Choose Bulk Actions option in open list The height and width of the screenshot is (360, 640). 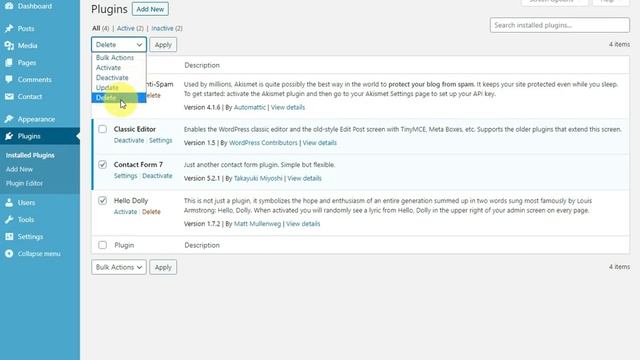pyautogui.click(x=118, y=58)
